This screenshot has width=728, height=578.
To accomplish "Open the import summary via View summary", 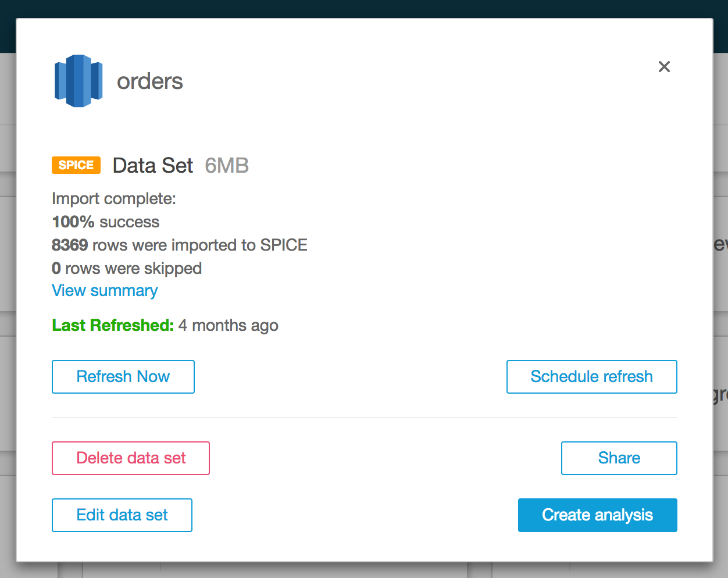I will [x=104, y=290].
